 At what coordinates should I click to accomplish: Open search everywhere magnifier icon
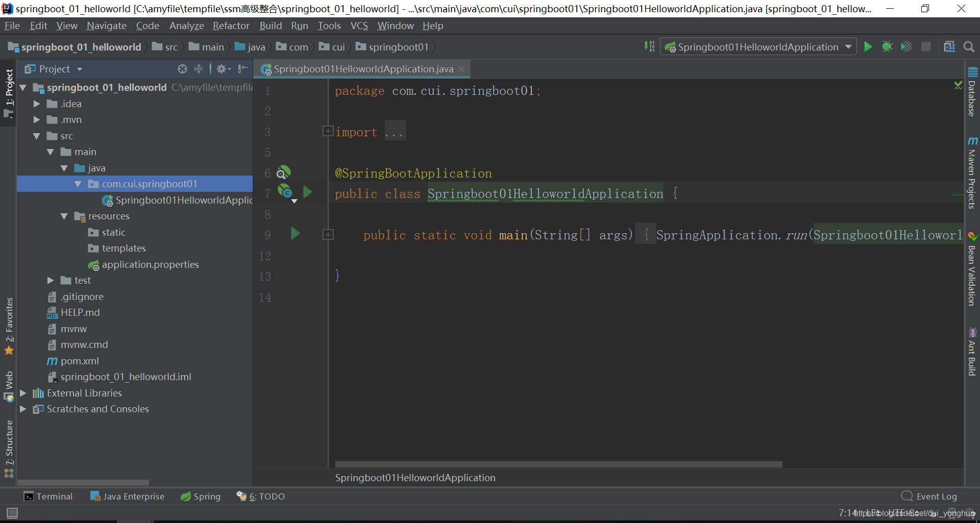click(x=969, y=47)
